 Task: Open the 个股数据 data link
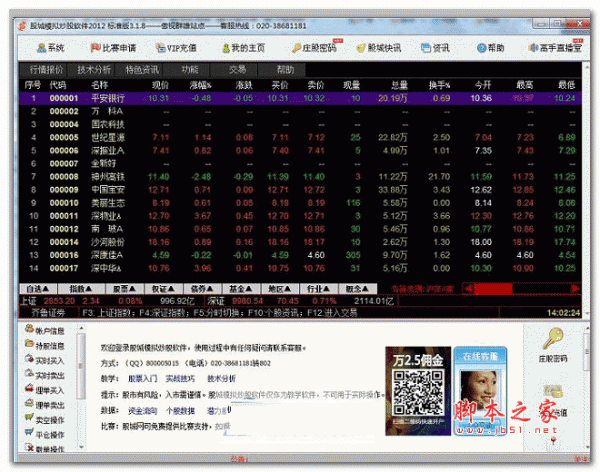[180, 411]
